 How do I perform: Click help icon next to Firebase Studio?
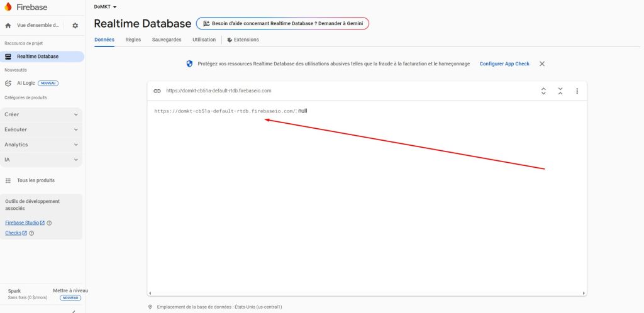49,223
